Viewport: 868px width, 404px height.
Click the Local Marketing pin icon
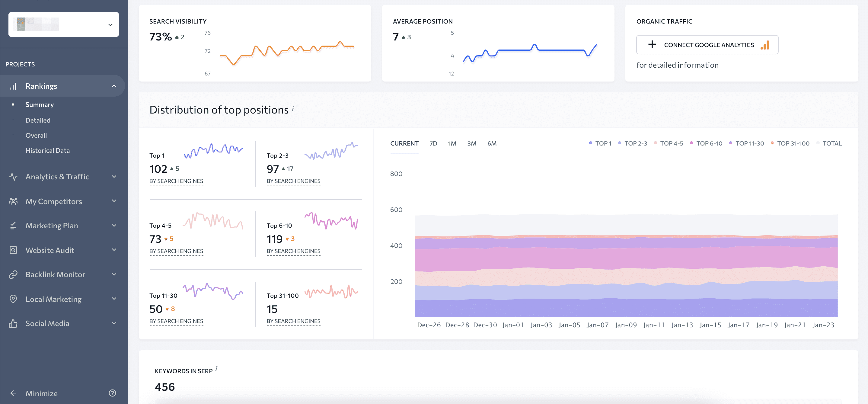(x=13, y=299)
